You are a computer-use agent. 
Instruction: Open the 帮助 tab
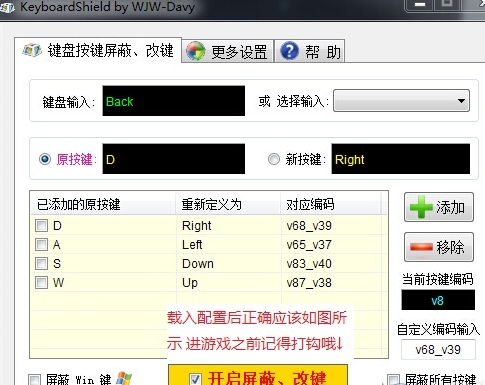pos(310,51)
